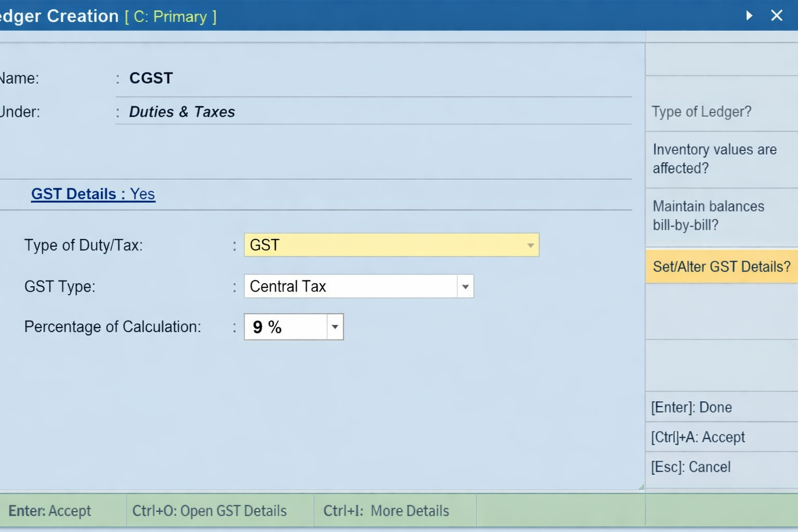This screenshot has width=798, height=532.
Task: Click the Name field showing CGST
Action: coord(151,78)
